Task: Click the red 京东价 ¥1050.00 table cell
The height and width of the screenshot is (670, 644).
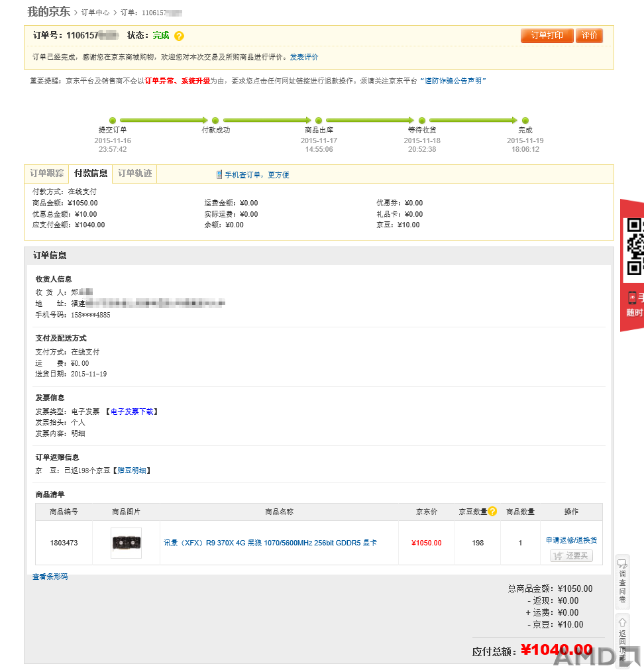Action: click(x=427, y=543)
